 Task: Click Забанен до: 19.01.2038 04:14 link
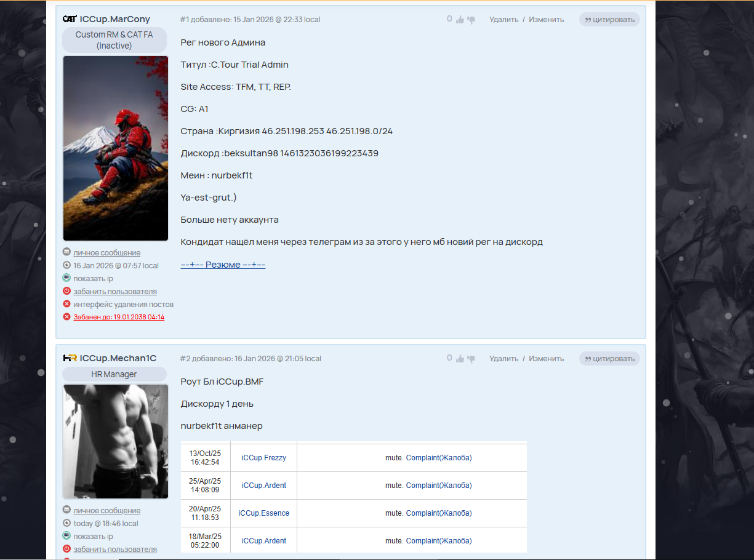[x=119, y=318]
